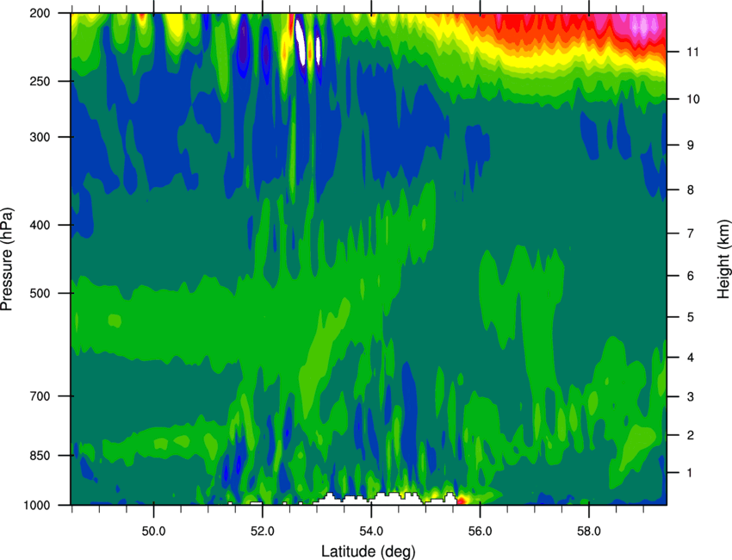Viewport: 732px width, 560px height.
Task: Click the 'Pressure (hPa)' axis title
Action: coord(7,258)
